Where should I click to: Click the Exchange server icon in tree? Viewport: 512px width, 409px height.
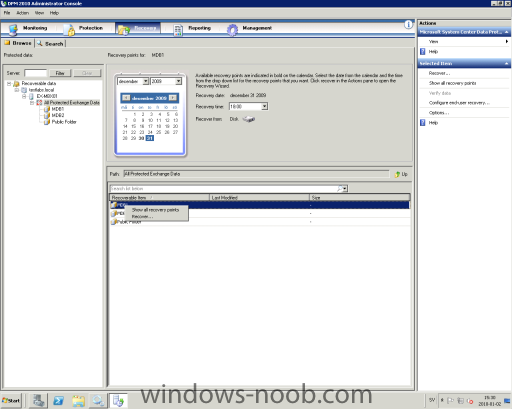click(x=31, y=96)
